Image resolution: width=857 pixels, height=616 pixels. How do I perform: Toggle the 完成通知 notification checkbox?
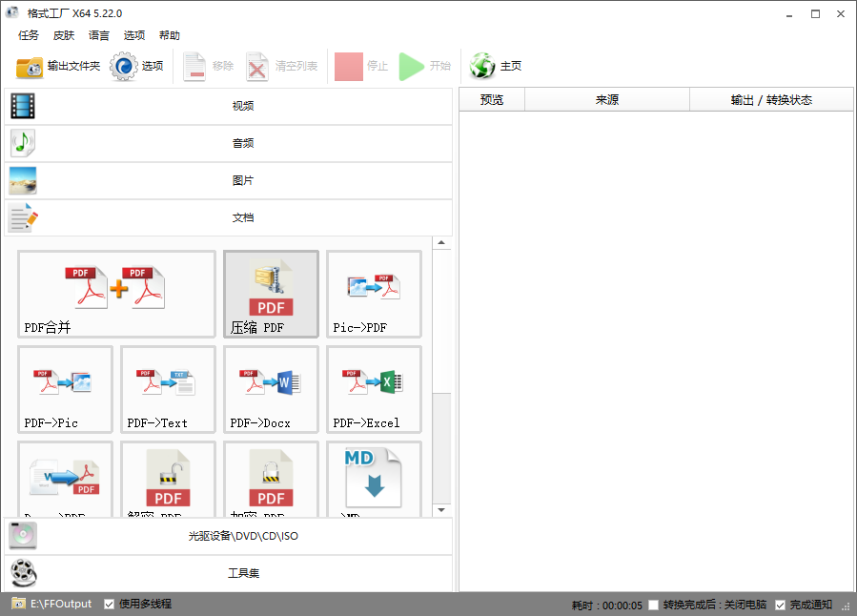(x=781, y=606)
